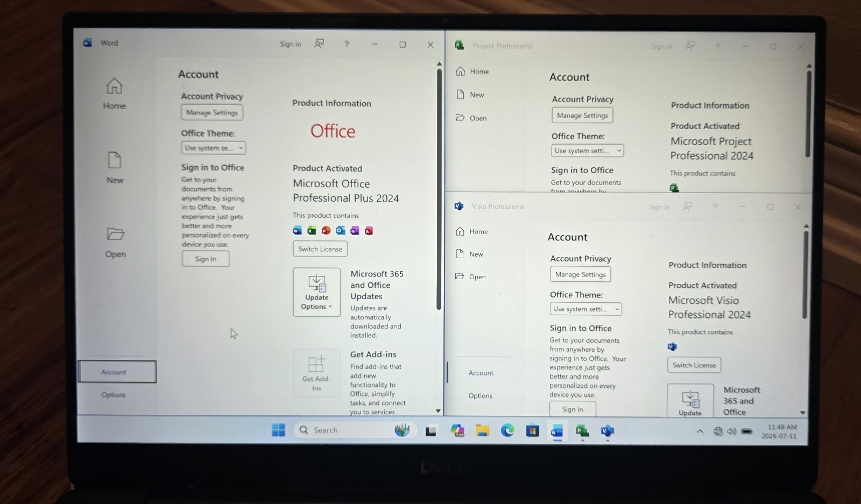Viewport: 861px width, 504px height.
Task: Click Sign in at Visio Professional title bar
Action: point(659,207)
